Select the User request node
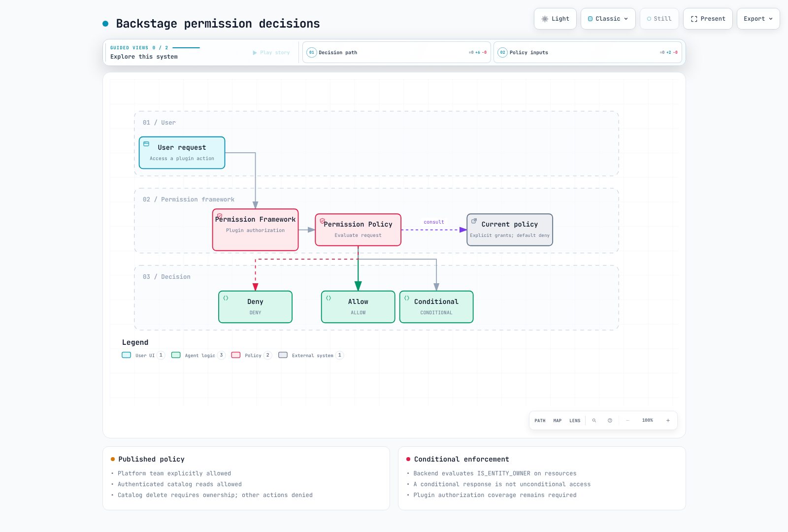The width and height of the screenshot is (788, 532). click(182, 153)
